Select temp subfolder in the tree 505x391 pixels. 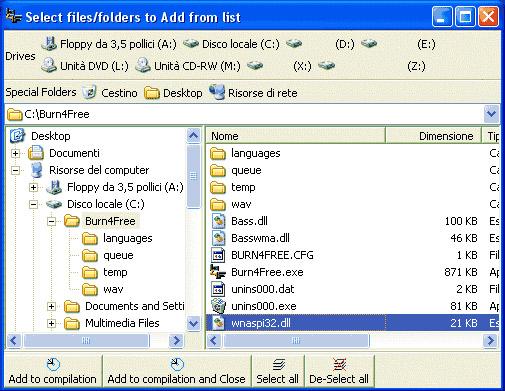[115, 272]
